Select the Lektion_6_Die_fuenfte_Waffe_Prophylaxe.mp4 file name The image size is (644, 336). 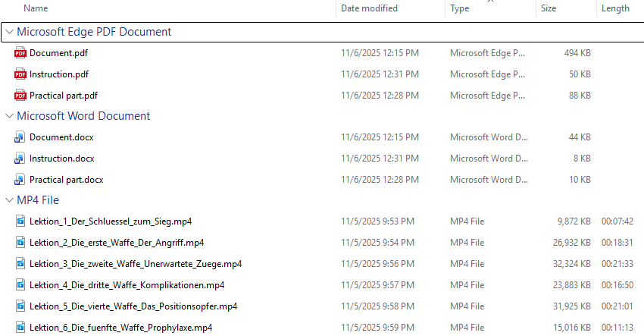(120, 328)
